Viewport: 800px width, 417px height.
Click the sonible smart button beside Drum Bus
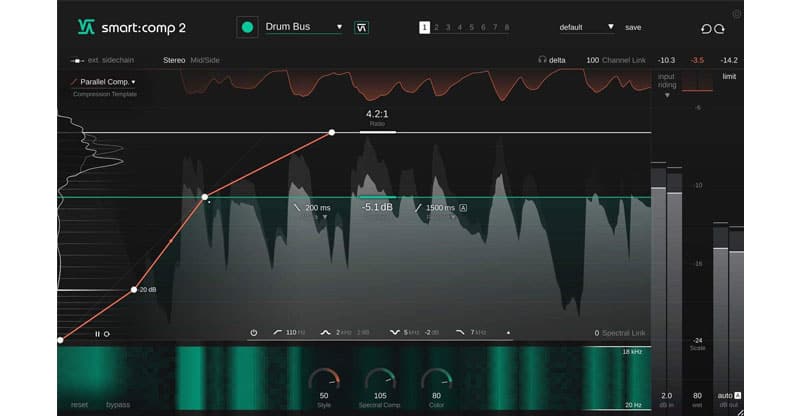tap(361, 28)
